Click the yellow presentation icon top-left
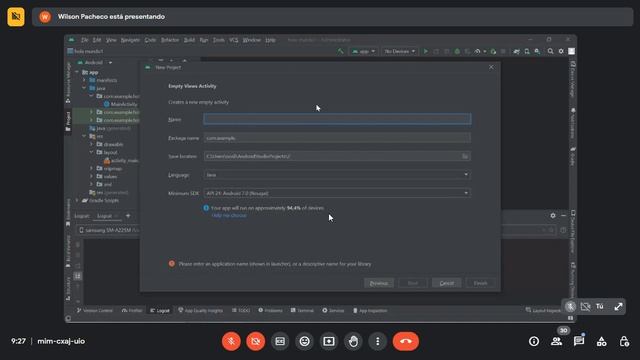Viewport: 640px width, 360px height. (x=16, y=17)
